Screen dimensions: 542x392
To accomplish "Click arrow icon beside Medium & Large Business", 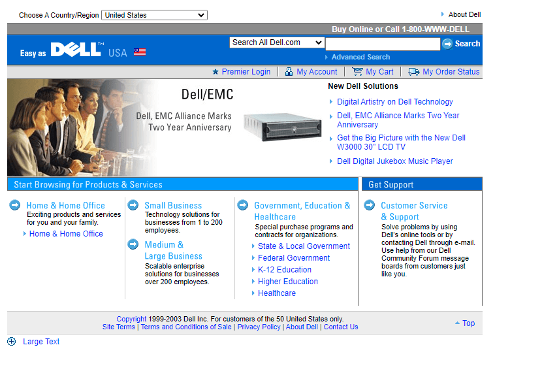I will click(x=133, y=244).
